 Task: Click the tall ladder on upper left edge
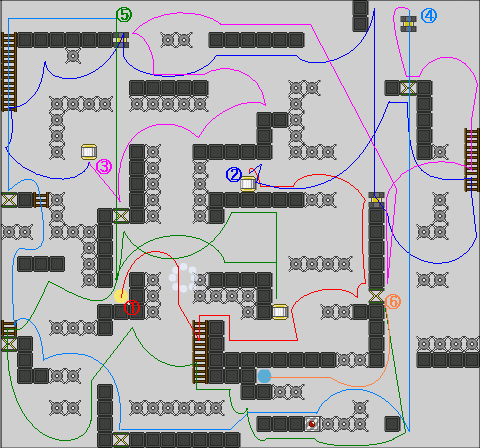tap(9, 72)
